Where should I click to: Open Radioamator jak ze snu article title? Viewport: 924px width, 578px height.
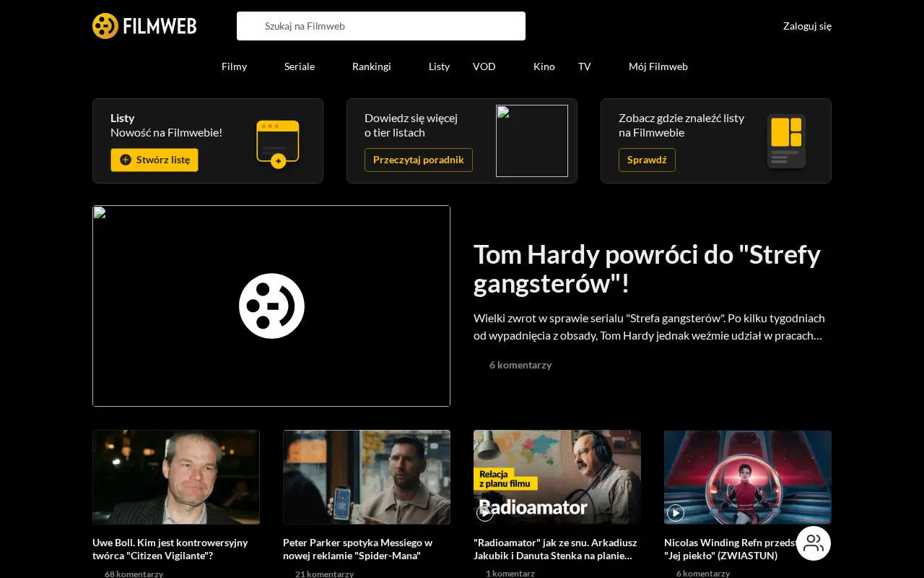(x=555, y=549)
